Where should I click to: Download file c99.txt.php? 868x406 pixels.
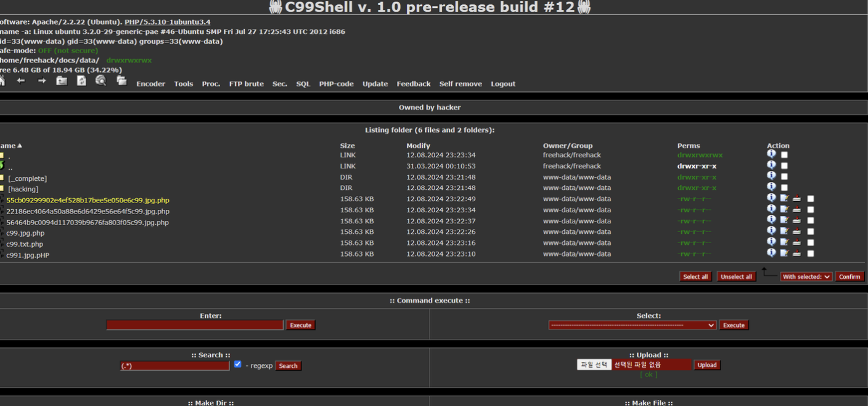[796, 242]
